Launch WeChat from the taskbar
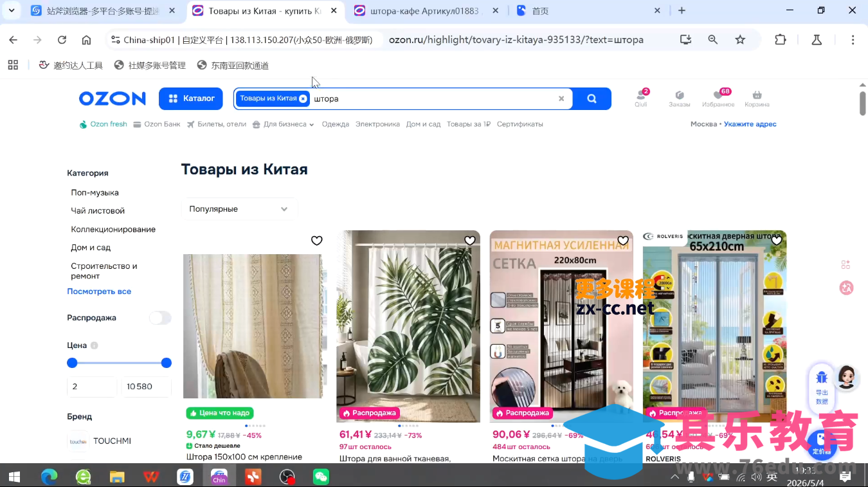 pos(321,477)
